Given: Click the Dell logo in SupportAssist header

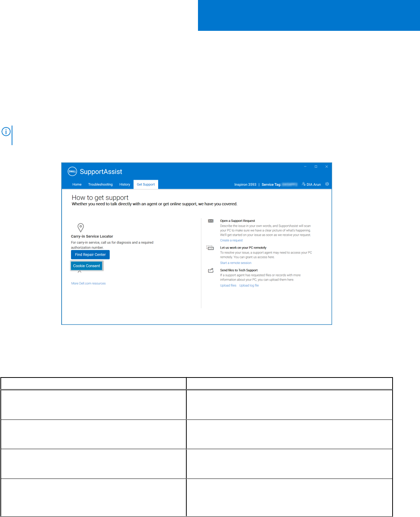Looking at the screenshot, I should point(72,171).
